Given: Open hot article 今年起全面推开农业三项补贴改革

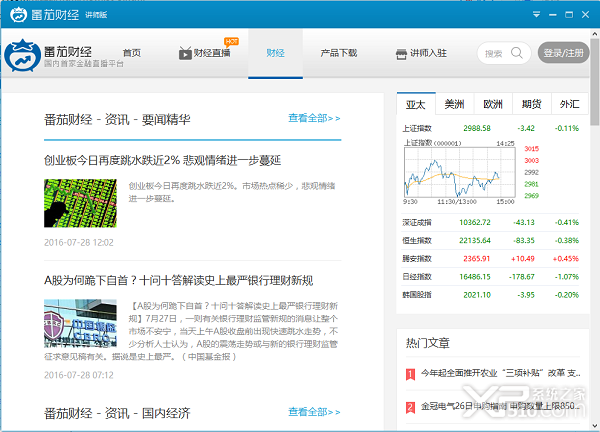Looking at the screenshot, I should tap(501, 373).
